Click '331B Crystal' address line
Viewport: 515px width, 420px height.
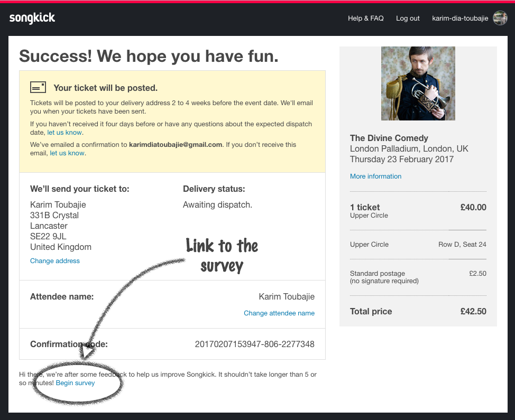coord(54,215)
